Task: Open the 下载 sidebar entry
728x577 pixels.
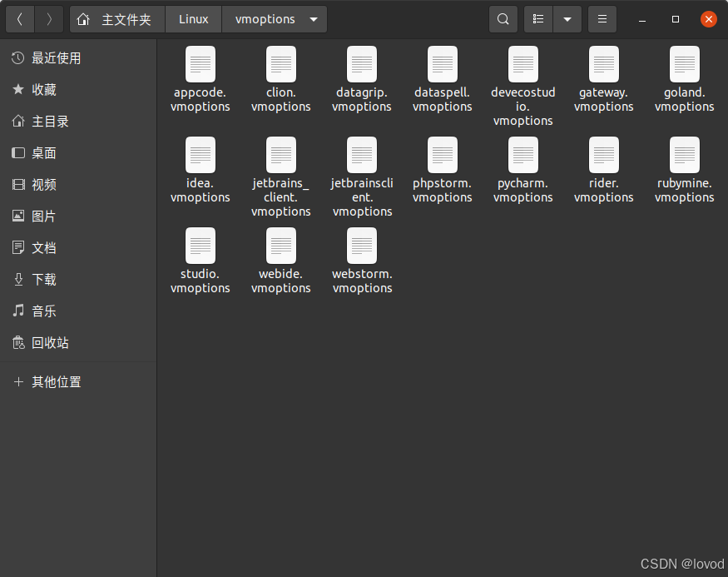Action: [x=42, y=279]
